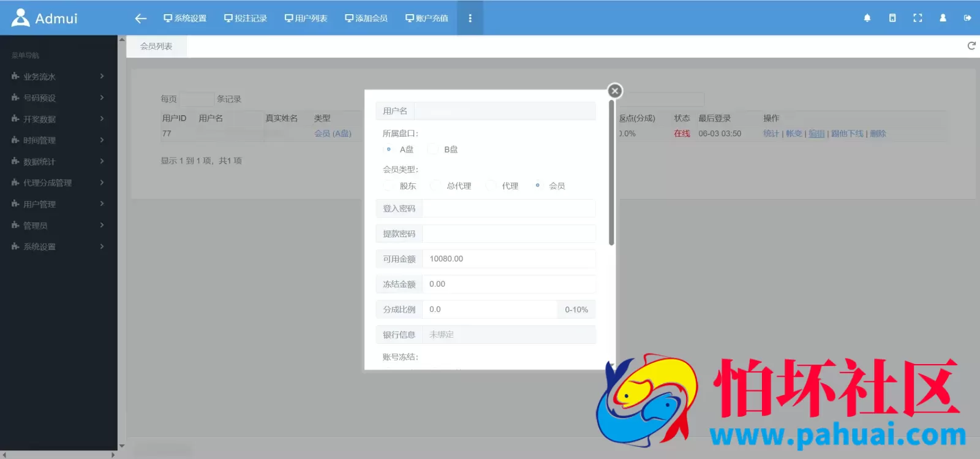Select the B盘 radio option

433,149
